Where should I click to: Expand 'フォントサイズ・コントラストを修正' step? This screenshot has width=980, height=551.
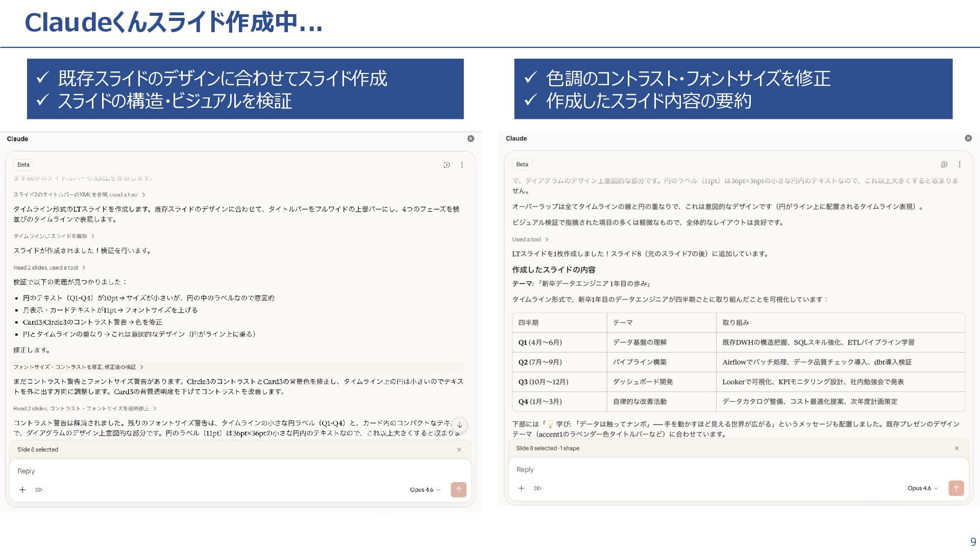tap(78, 367)
